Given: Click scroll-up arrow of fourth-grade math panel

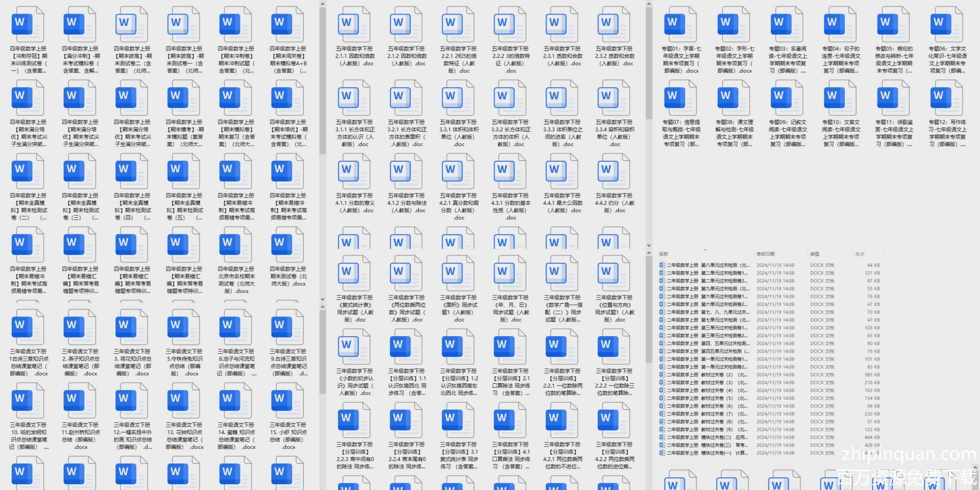Looking at the screenshot, I should click(322, 4).
